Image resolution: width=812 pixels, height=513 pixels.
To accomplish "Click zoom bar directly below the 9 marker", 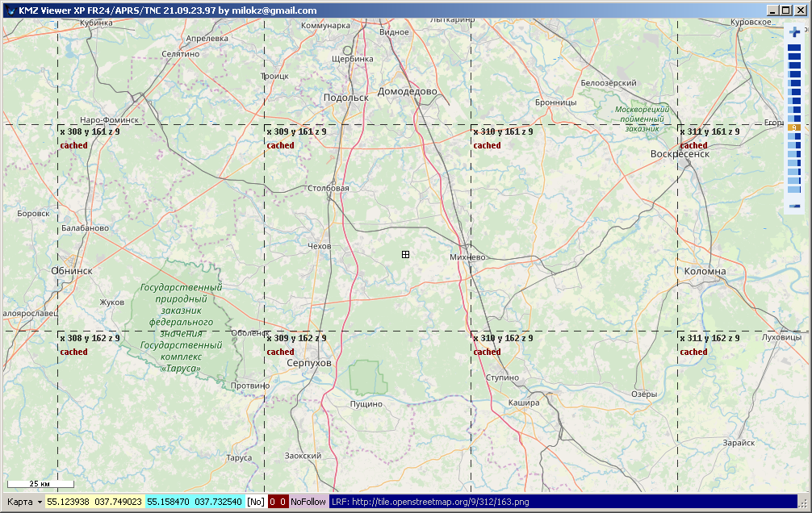I will tap(794, 136).
